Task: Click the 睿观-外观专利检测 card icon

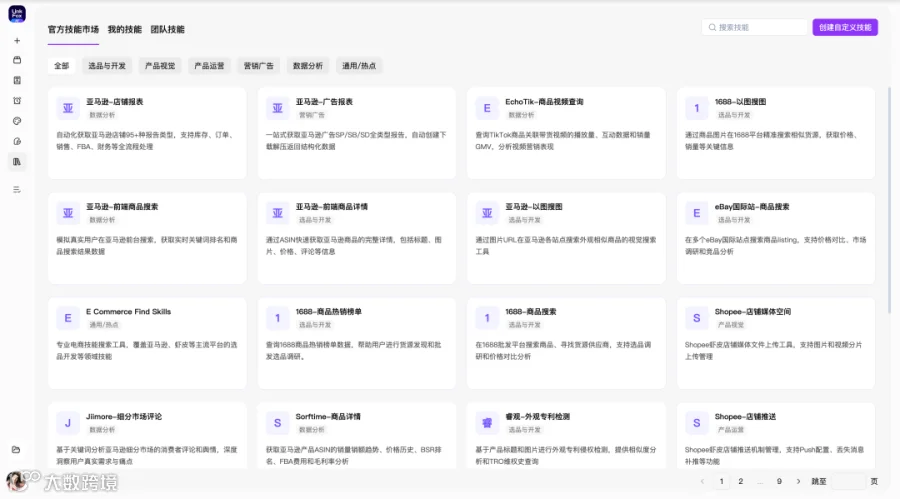Action: 487,423
